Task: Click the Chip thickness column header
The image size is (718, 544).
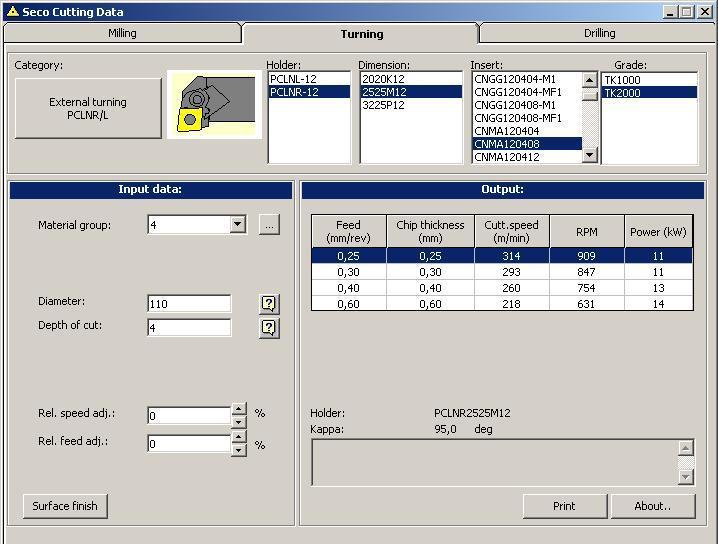Action: pyautogui.click(x=430, y=232)
